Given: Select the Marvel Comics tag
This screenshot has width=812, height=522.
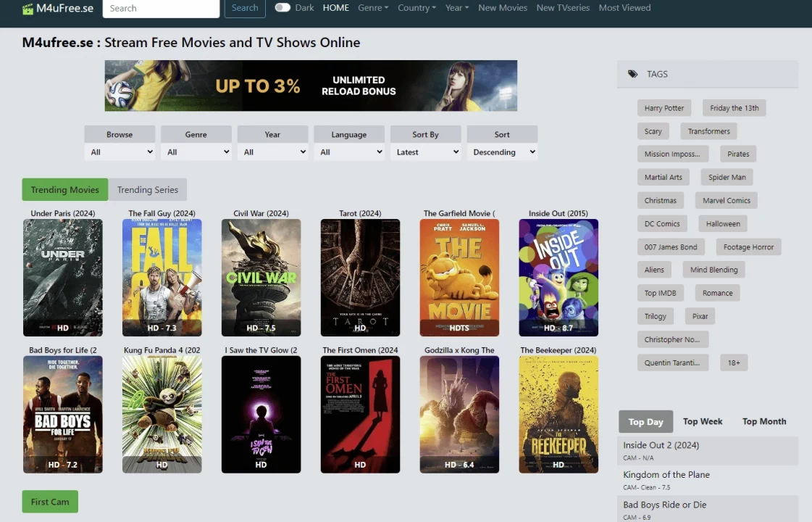Looking at the screenshot, I should click(726, 201).
